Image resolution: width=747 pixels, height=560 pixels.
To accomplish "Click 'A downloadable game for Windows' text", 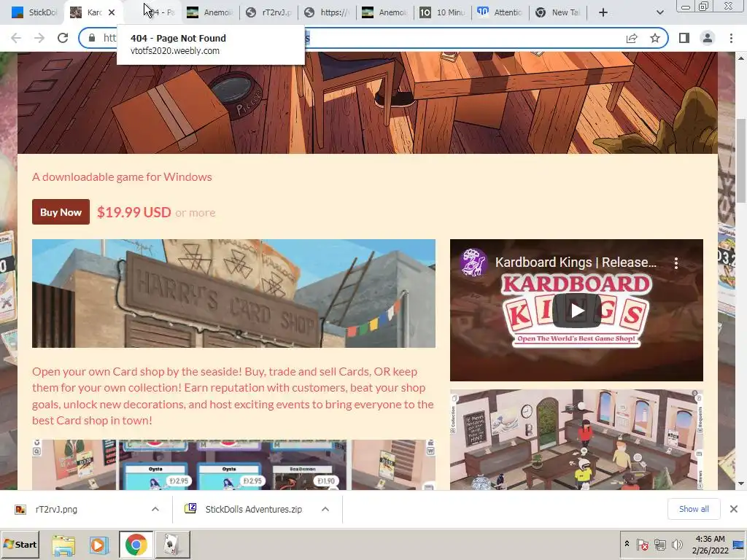I will [122, 176].
